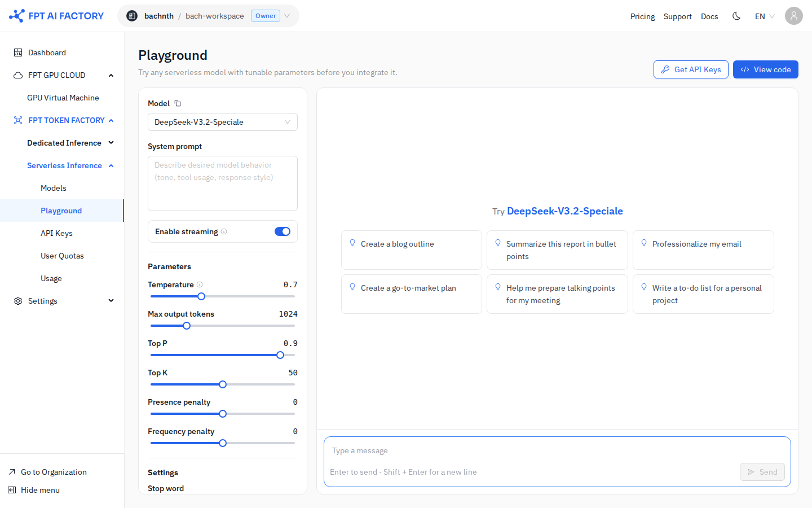Image resolution: width=812 pixels, height=508 pixels.
Task: Click the DeepSeek-V3.2-Speciale heading link
Action: pyautogui.click(x=565, y=211)
